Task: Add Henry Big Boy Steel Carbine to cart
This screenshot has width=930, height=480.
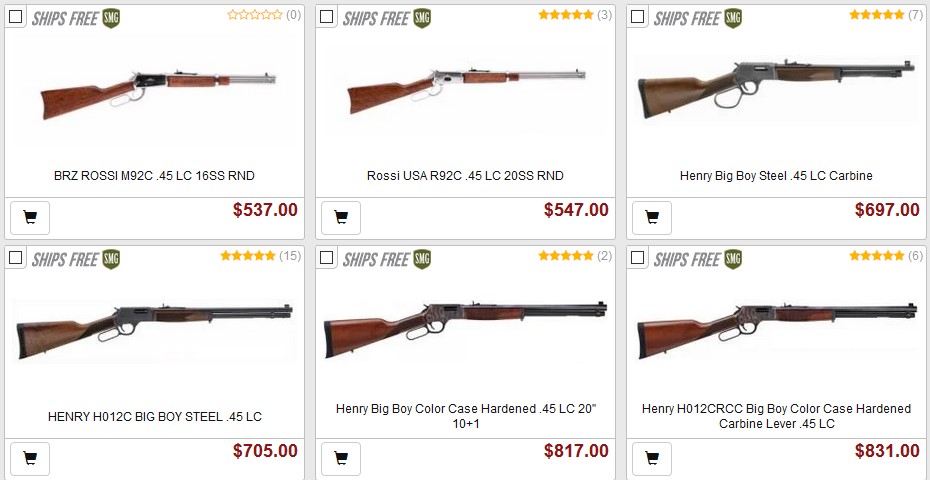Action: click(x=651, y=217)
